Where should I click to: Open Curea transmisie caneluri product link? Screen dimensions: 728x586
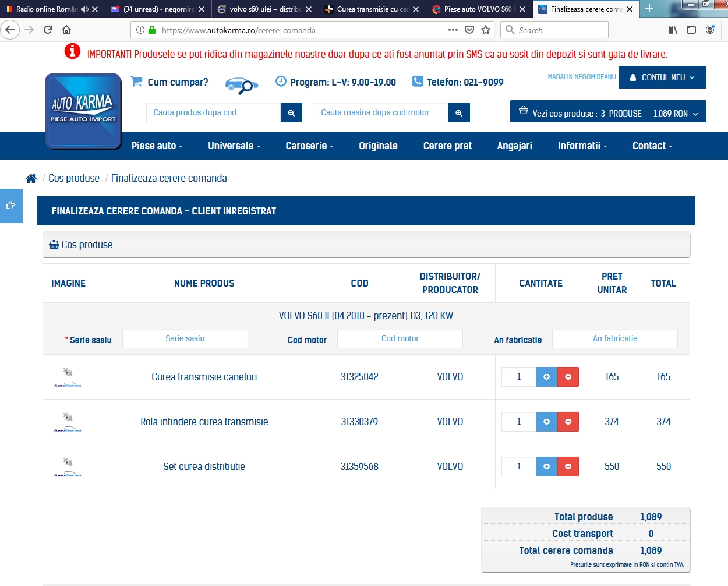[204, 377]
